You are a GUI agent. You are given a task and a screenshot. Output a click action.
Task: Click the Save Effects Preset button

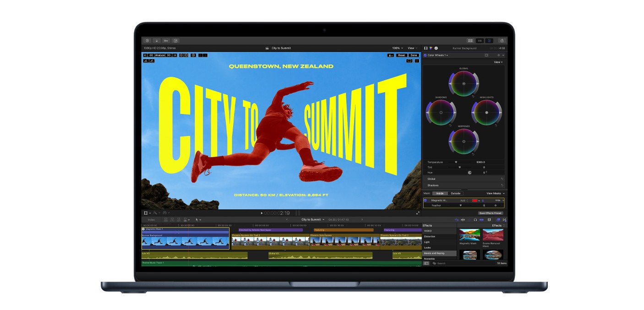tap(490, 213)
